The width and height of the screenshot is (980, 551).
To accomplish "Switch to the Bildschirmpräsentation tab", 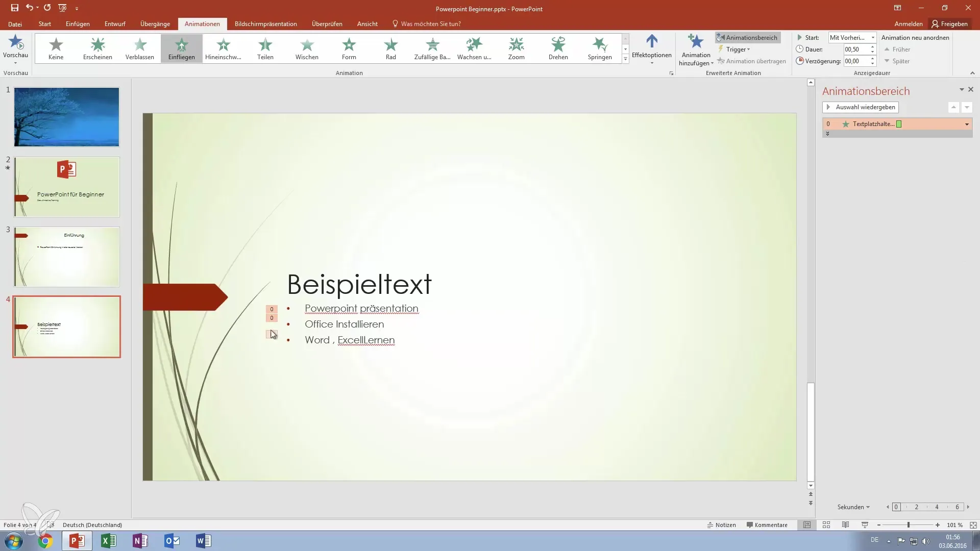I will click(x=265, y=24).
